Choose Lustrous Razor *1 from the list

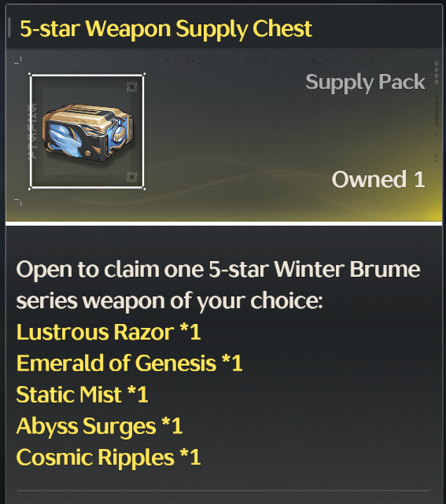click(x=109, y=332)
